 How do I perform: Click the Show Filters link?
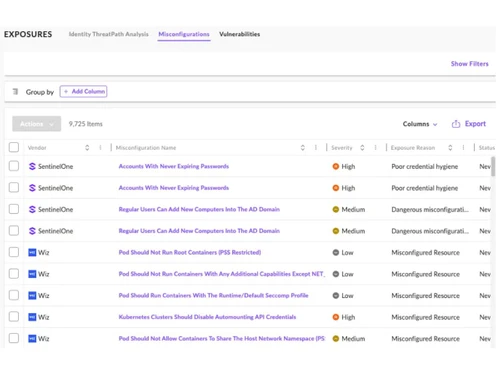coord(470,64)
